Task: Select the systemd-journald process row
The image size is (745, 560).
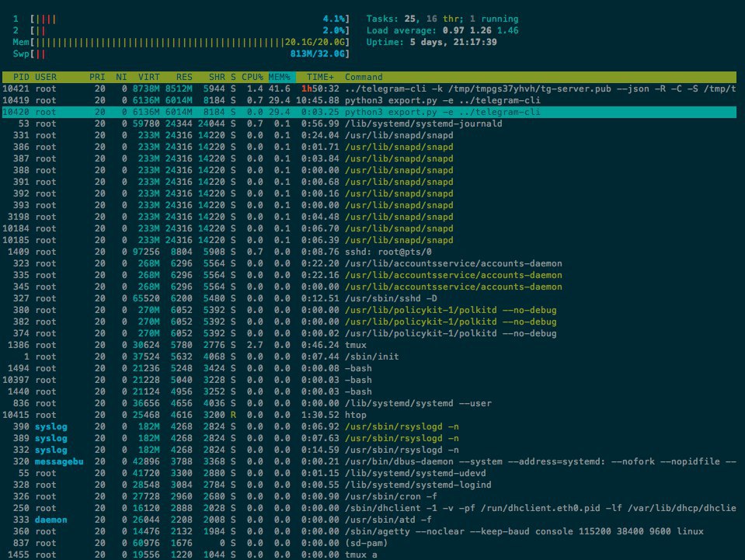Action: [x=369, y=123]
